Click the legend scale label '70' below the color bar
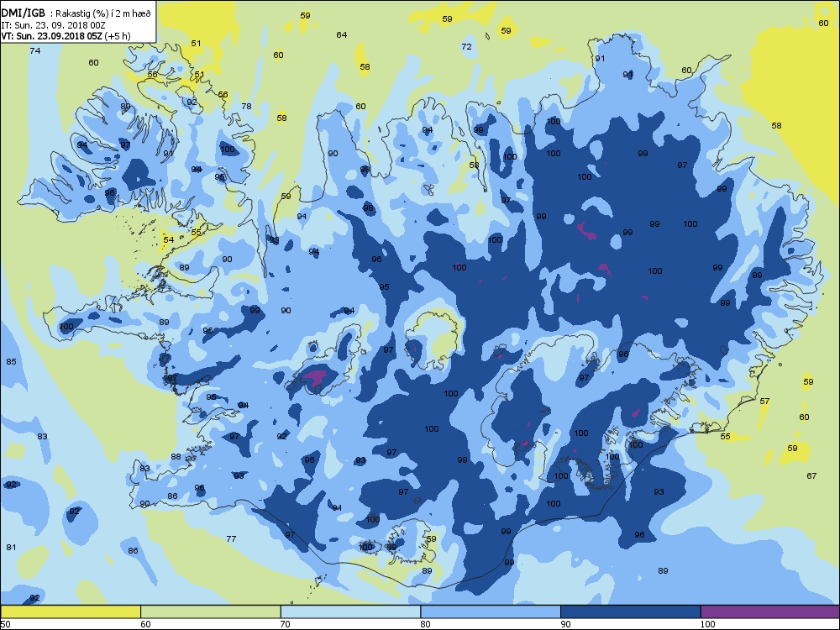This screenshot has height=630, width=840. pyautogui.click(x=286, y=624)
